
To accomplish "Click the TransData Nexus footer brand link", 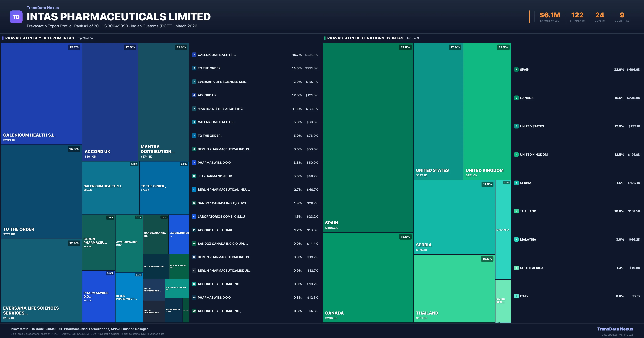I will click(x=615, y=329).
